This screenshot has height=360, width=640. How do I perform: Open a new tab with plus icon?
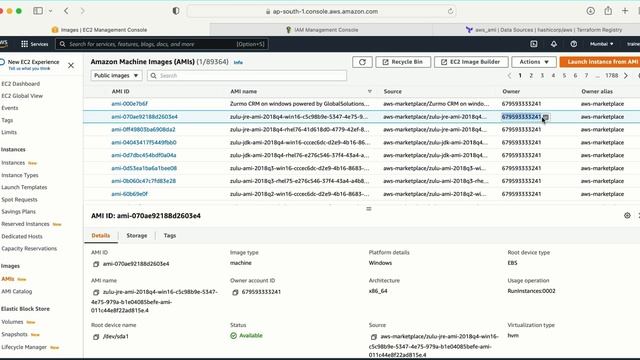[x=625, y=11]
